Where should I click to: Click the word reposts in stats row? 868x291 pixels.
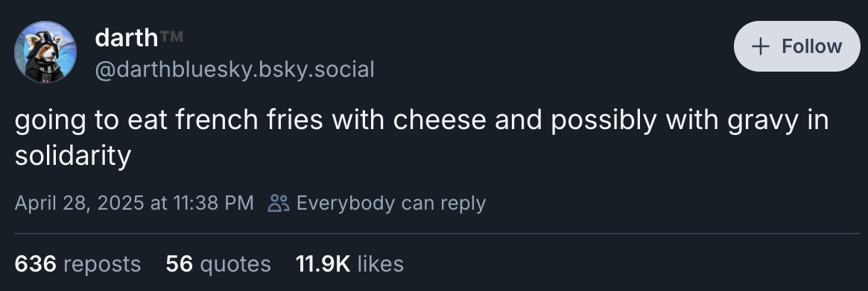coord(102,264)
